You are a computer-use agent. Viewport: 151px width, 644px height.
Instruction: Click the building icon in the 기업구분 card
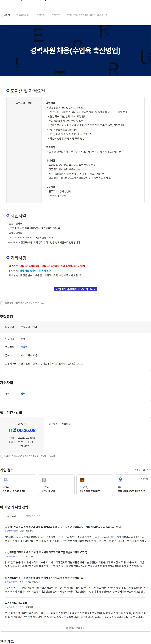(x=44, y=480)
